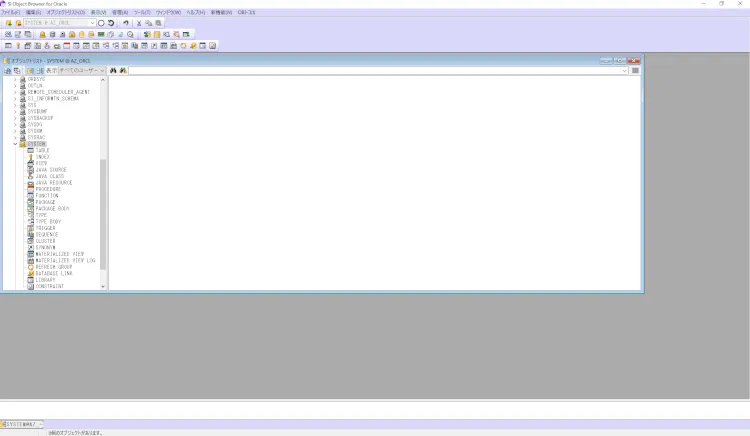Viewport: 750px width, 436px height.
Task: Click the yellow key index icon in third toolbar
Action: pos(18,46)
